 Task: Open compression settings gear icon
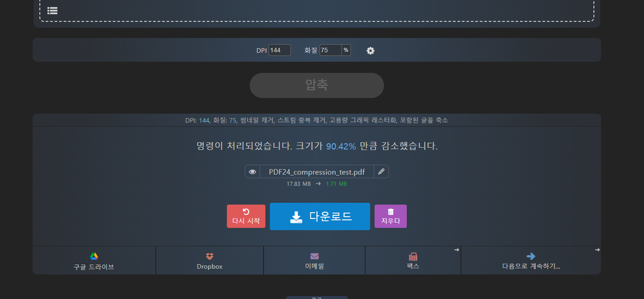coord(370,50)
